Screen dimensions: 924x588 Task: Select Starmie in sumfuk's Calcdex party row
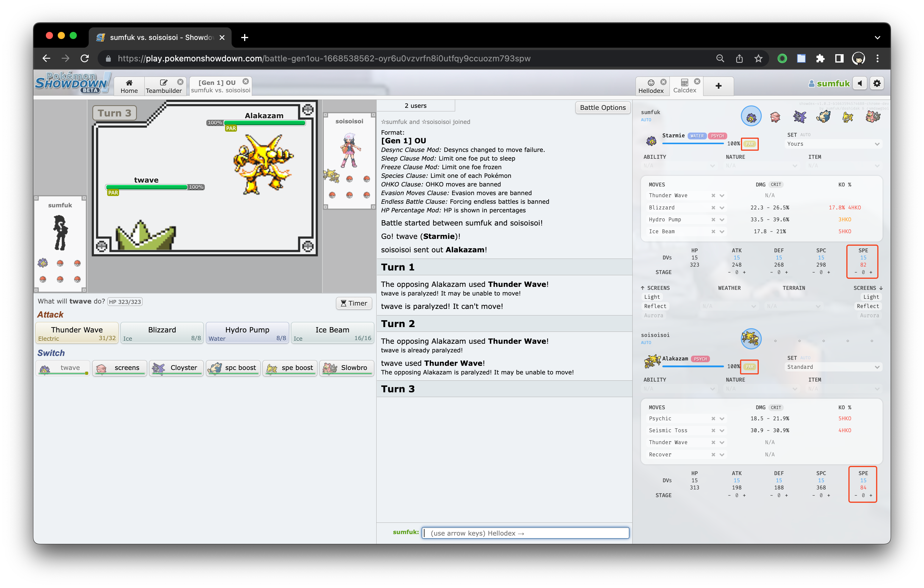click(x=751, y=116)
